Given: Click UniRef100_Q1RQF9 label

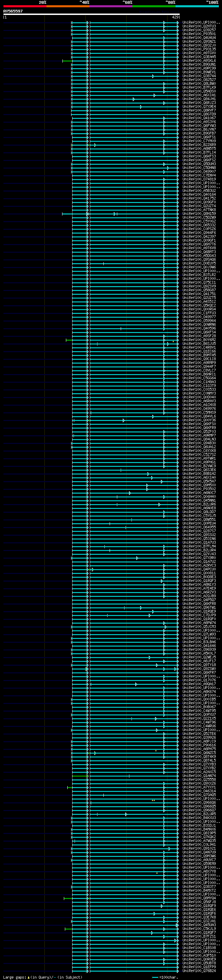Looking at the screenshot, I should coord(199,906).
